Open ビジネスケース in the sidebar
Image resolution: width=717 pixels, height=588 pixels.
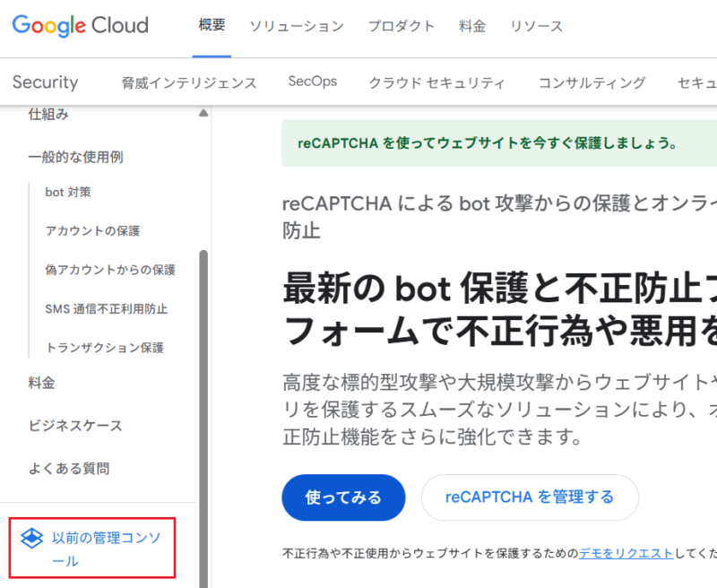point(75,426)
